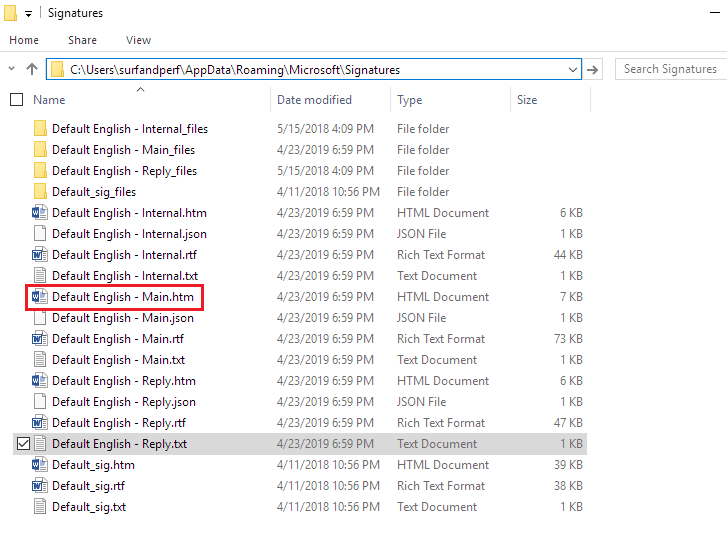Screen dimensions: 727x535
Task: Click the Default English - Main_files folder icon
Action: click(40, 149)
